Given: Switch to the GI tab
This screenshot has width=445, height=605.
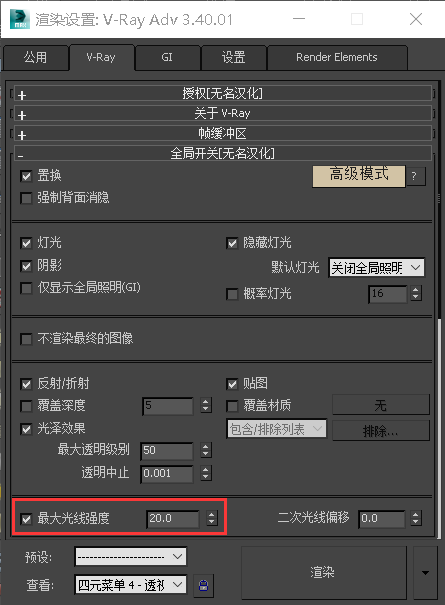Looking at the screenshot, I should point(167,57).
